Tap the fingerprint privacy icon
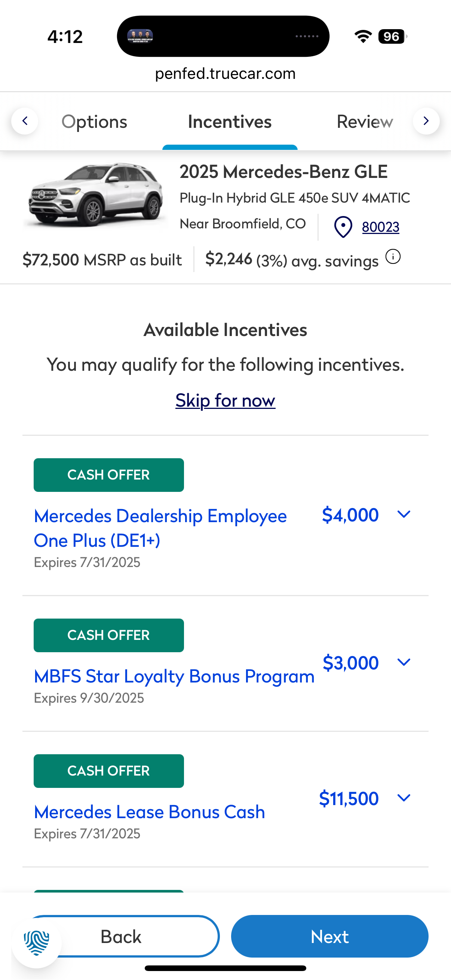 pos(37,943)
